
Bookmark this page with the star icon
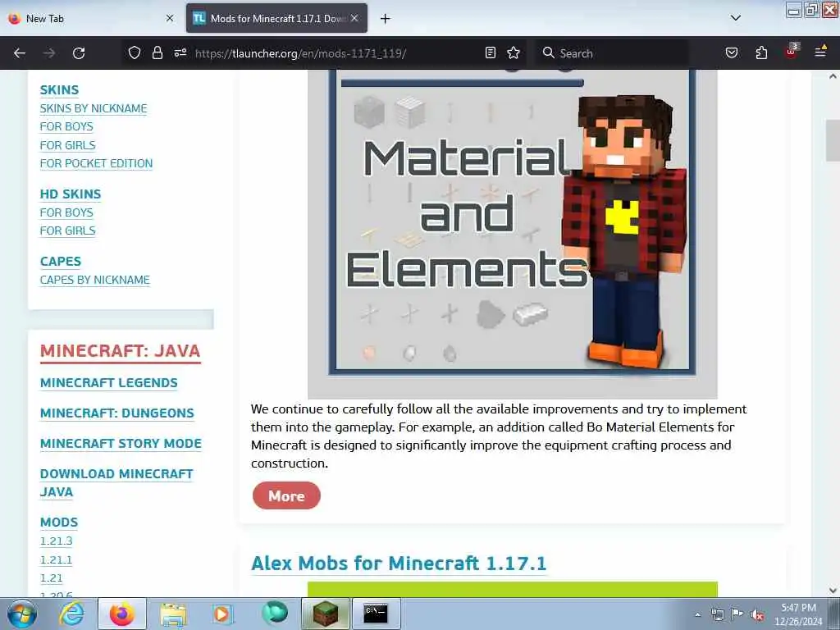point(514,53)
